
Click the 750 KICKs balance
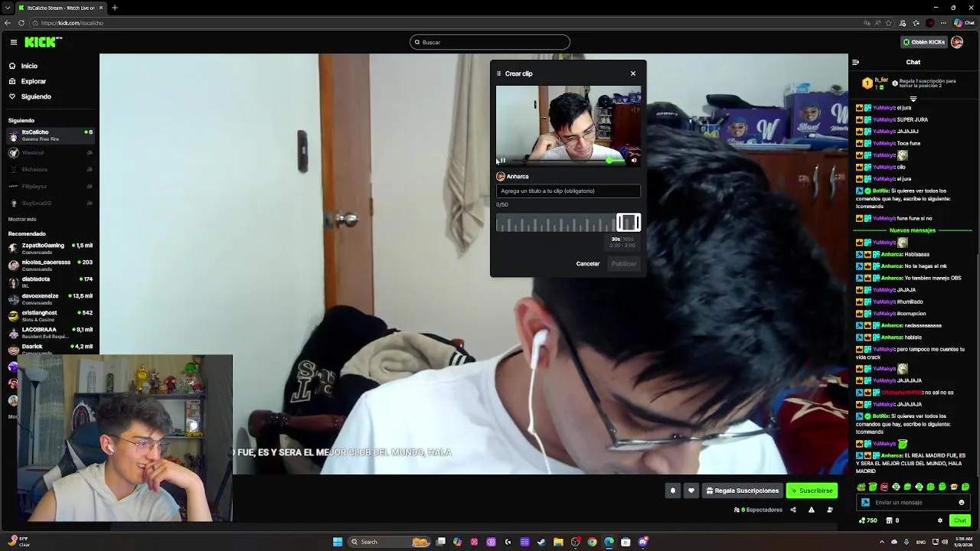point(867,520)
